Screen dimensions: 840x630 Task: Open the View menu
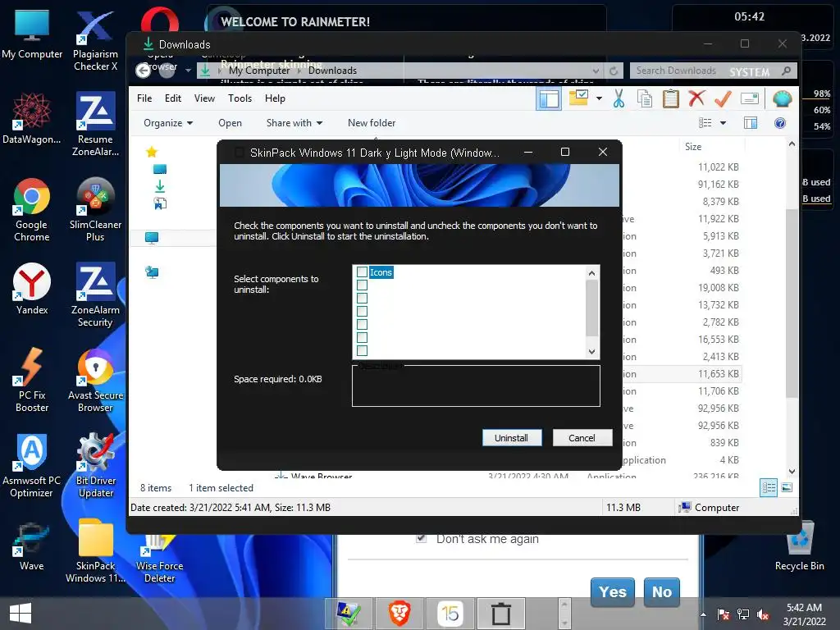click(x=204, y=98)
